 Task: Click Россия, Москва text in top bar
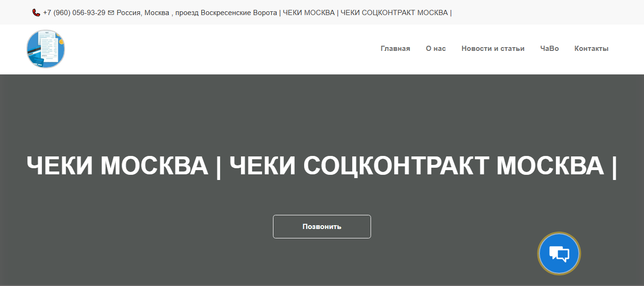point(143,13)
